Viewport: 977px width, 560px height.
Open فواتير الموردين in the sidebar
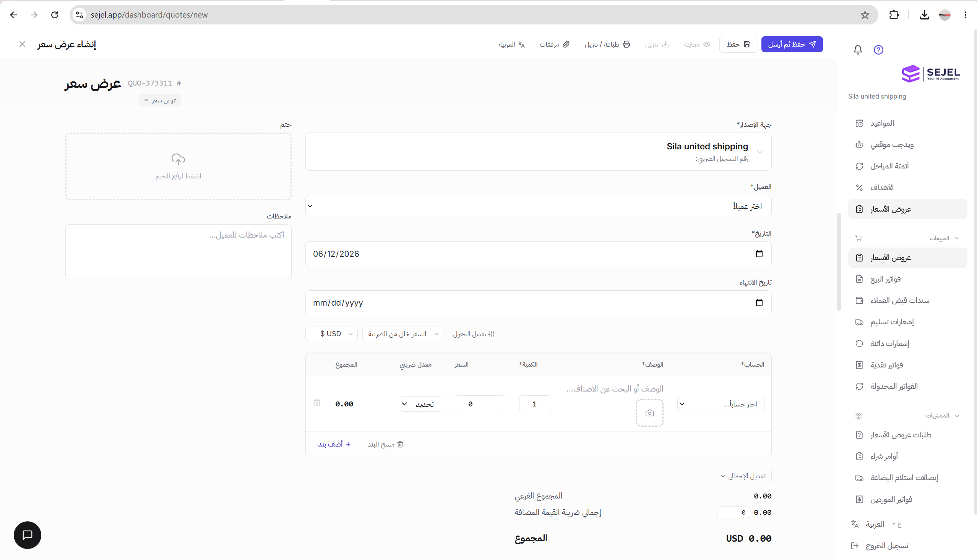point(907,499)
